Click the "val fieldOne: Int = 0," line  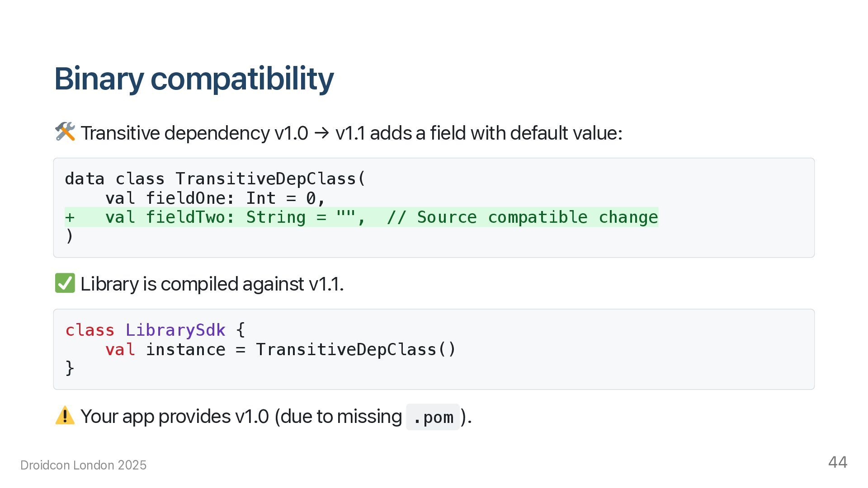coord(215,198)
